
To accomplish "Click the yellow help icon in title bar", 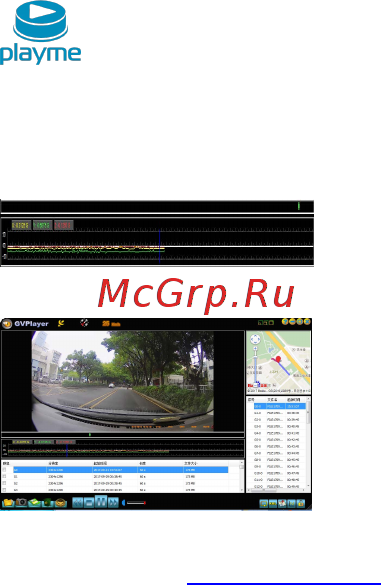I will (x=285, y=322).
